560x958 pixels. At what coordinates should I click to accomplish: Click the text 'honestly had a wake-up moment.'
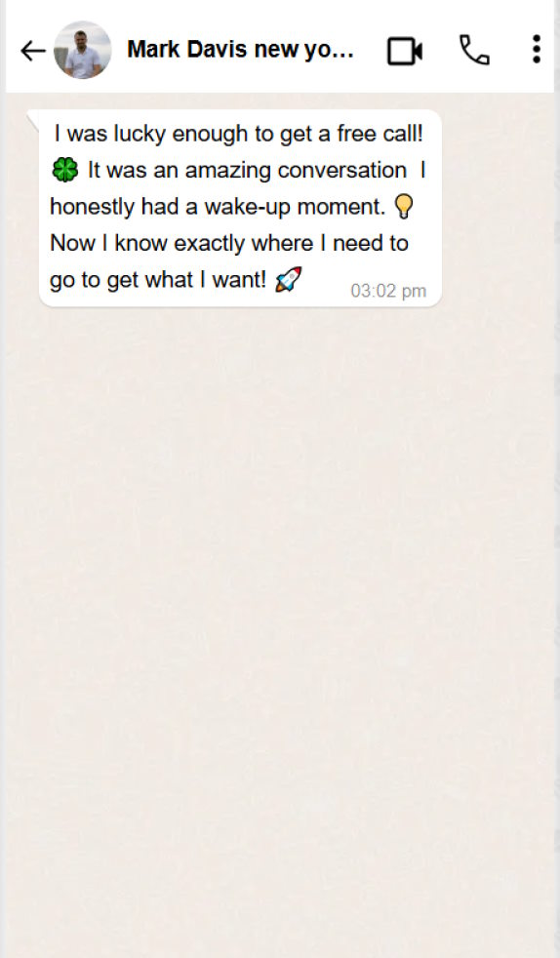pyautogui.click(x=218, y=207)
